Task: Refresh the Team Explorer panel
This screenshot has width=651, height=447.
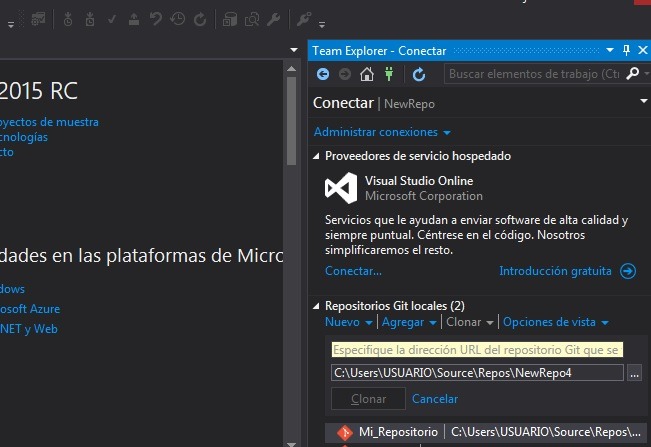Action: click(419, 74)
